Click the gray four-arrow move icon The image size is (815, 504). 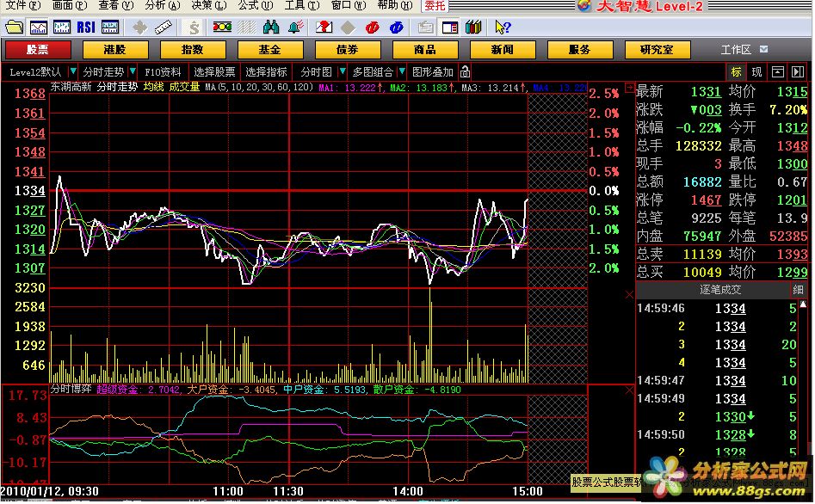(x=139, y=27)
